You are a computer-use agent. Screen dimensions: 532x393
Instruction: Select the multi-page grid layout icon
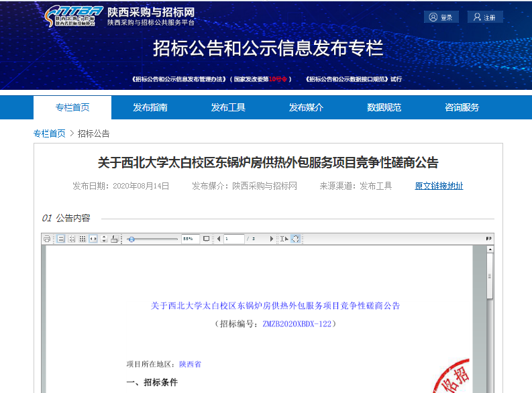point(82,239)
